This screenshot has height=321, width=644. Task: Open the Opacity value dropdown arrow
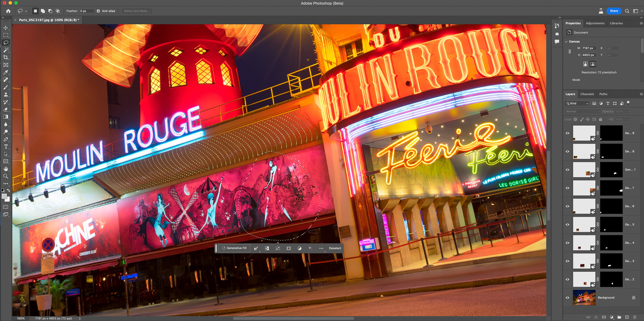click(x=627, y=112)
